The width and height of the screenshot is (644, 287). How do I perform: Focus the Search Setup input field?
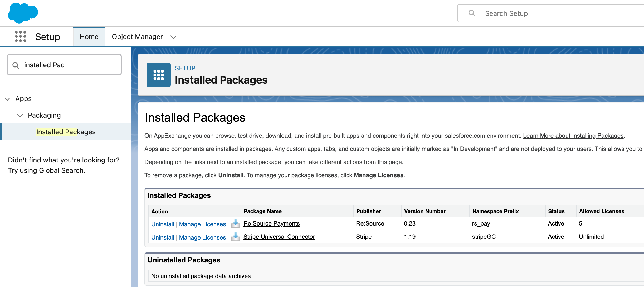coord(551,13)
